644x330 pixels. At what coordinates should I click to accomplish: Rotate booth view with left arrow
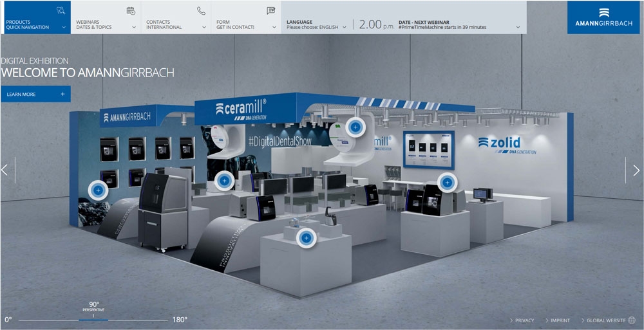[x=5, y=170]
